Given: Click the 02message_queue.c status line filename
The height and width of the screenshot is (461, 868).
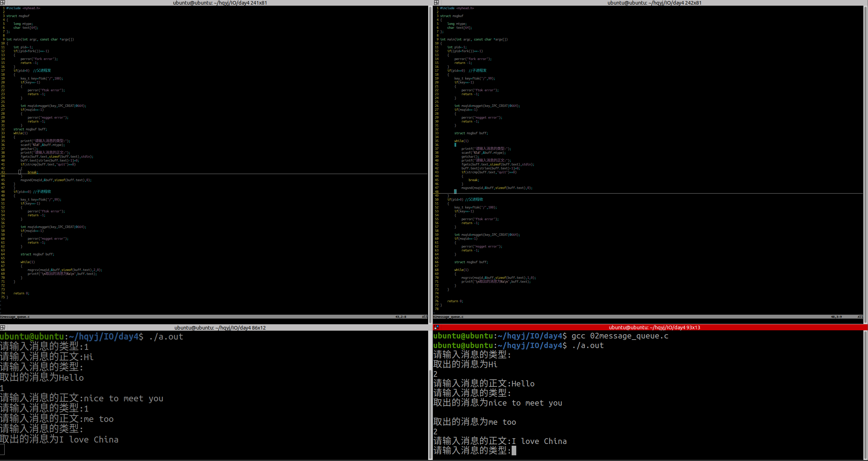Looking at the screenshot, I should pos(448,317).
